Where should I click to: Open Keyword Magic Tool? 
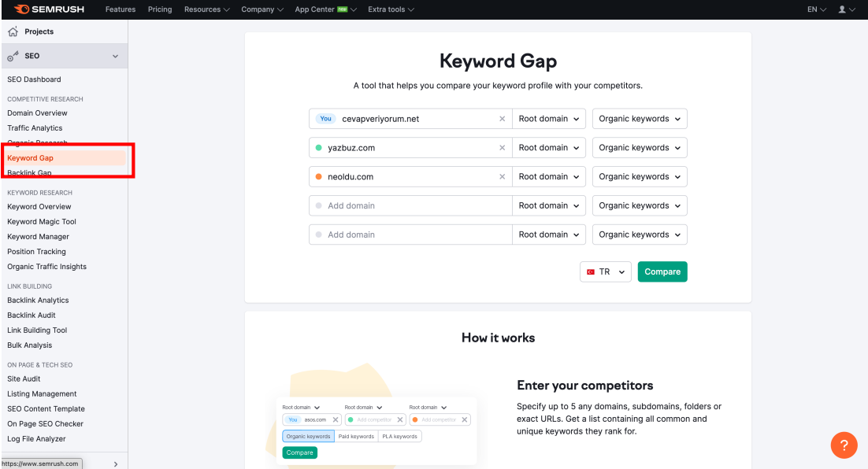pos(42,222)
